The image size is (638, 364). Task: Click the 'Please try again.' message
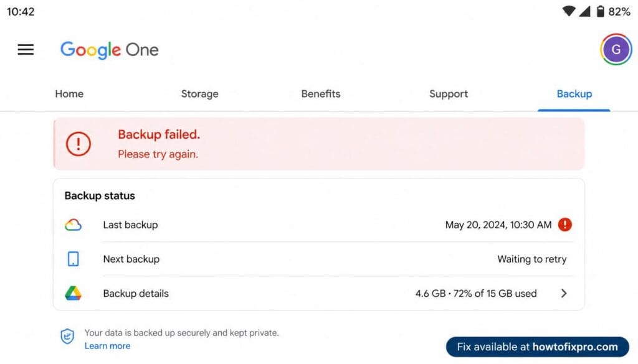(x=158, y=154)
